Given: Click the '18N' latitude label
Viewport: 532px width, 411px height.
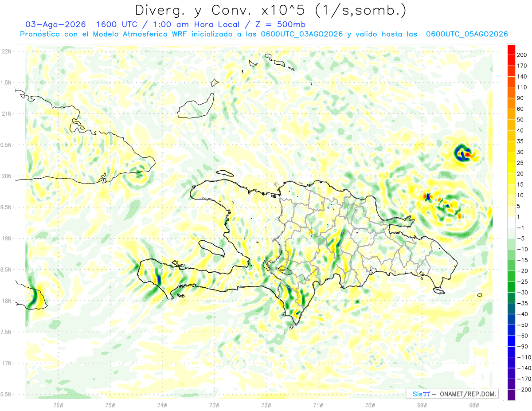Looking at the screenshot, I should point(7,301).
